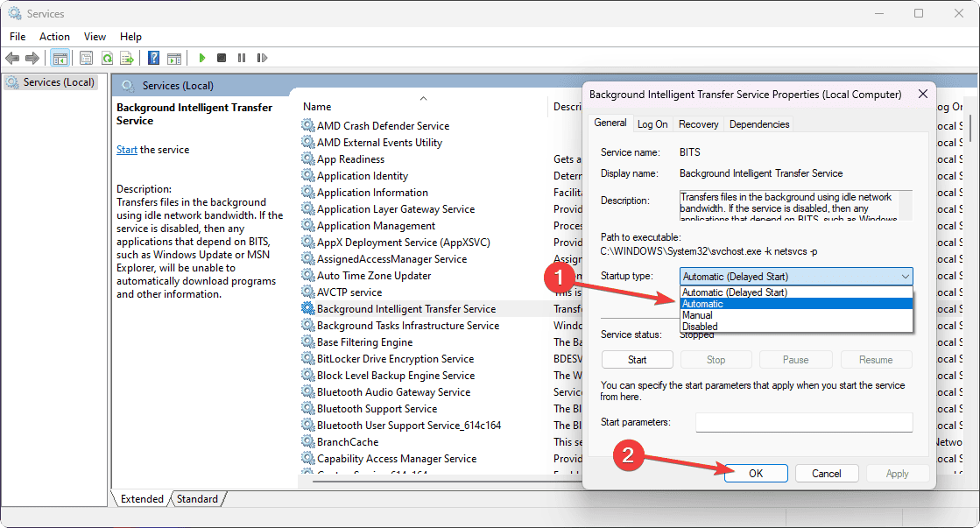Click the Show/Hide Action Pane icon
Image resolution: width=980 pixels, height=528 pixels.
(174, 58)
